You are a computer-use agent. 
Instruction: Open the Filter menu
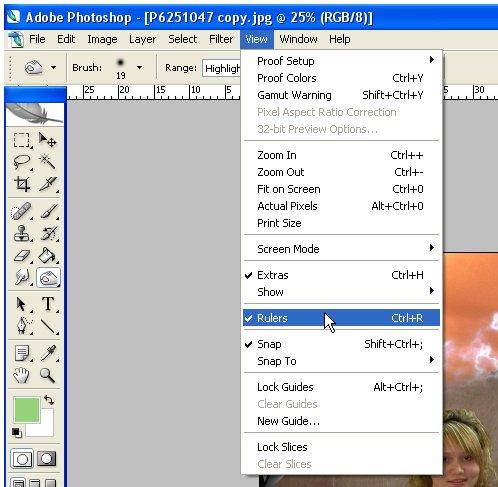tap(221, 39)
